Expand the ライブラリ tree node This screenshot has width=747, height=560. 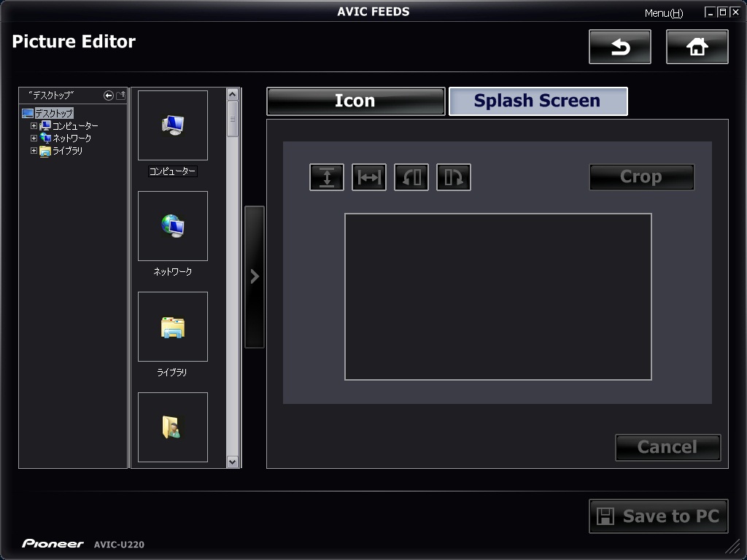coord(34,151)
